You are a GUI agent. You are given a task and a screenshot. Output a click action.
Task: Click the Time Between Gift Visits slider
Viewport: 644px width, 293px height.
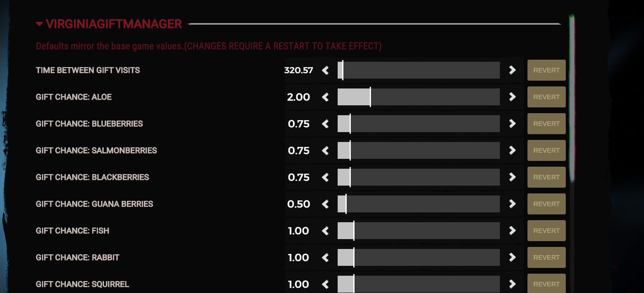tap(418, 70)
